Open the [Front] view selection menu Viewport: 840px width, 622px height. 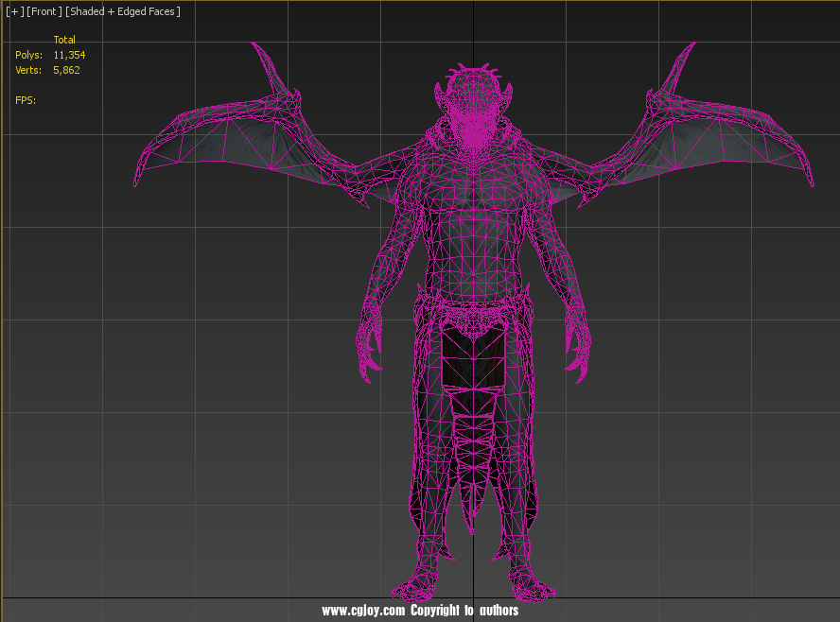tap(44, 11)
